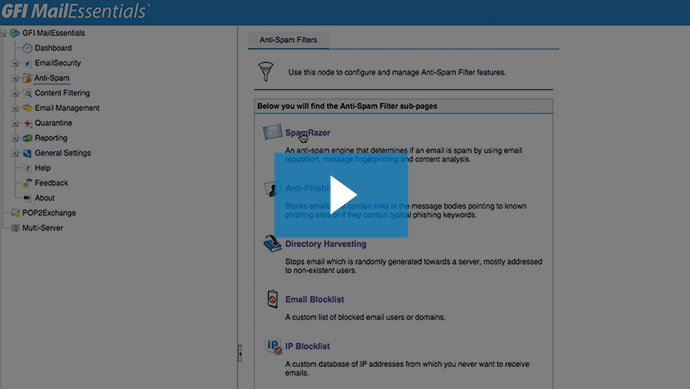Select GFI MailEssentials root tree item
Viewport: 690px width, 389px height.
(x=53, y=33)
